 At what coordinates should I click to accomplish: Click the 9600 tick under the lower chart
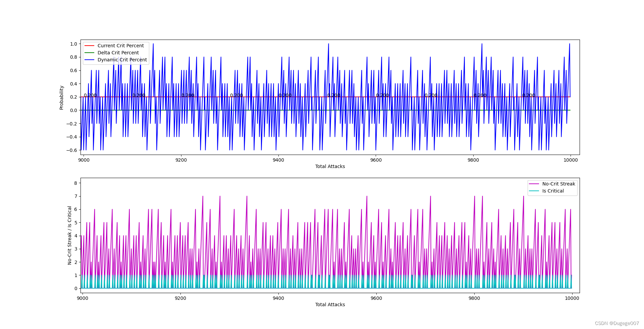376,298
